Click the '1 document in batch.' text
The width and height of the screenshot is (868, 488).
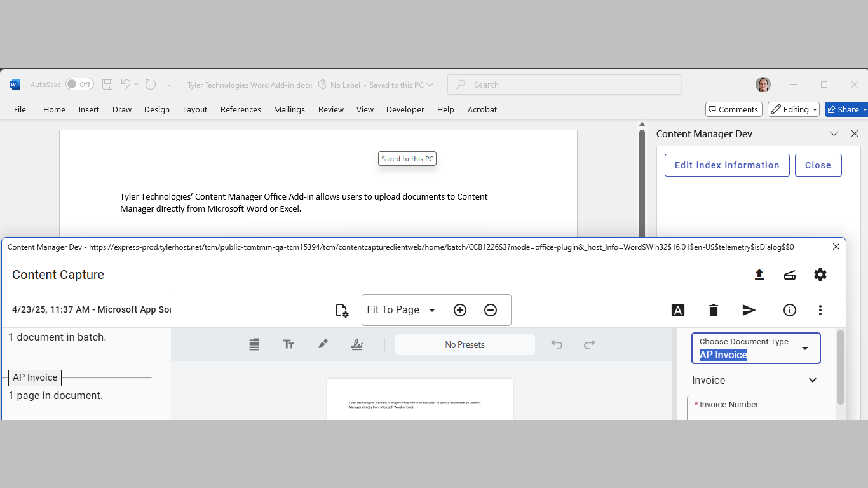[x=57, y=337]
